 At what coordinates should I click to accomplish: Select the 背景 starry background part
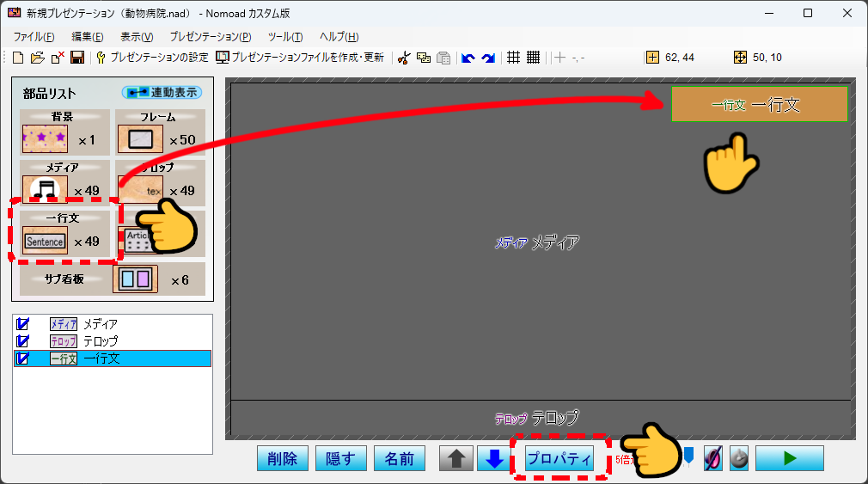tap(45, 138)
